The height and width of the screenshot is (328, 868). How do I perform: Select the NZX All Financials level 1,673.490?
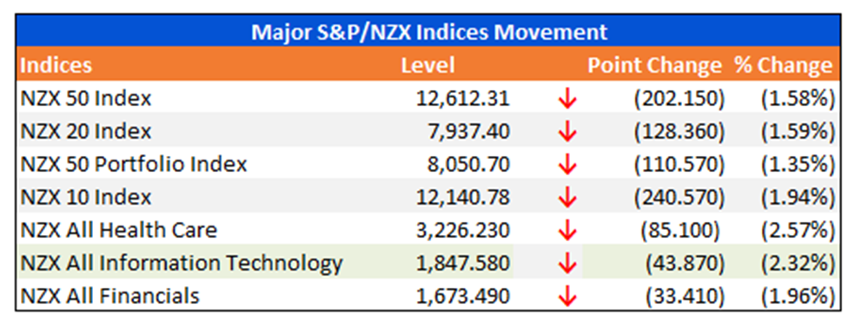[463, 297]
